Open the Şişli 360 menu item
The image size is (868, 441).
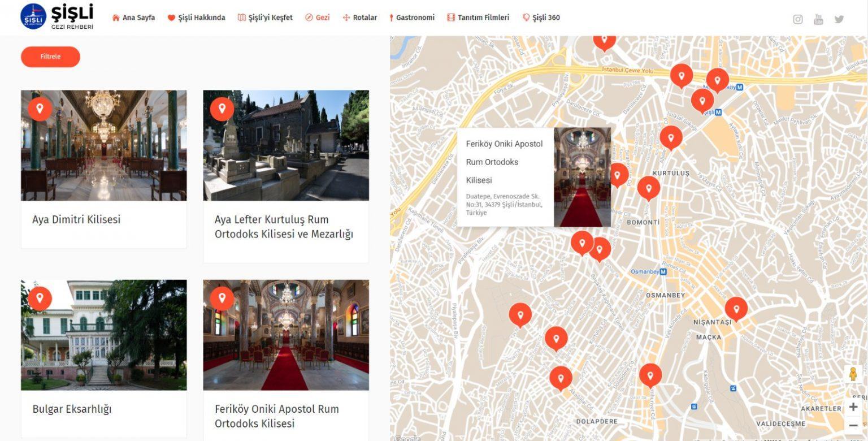(x=541, y=18)
